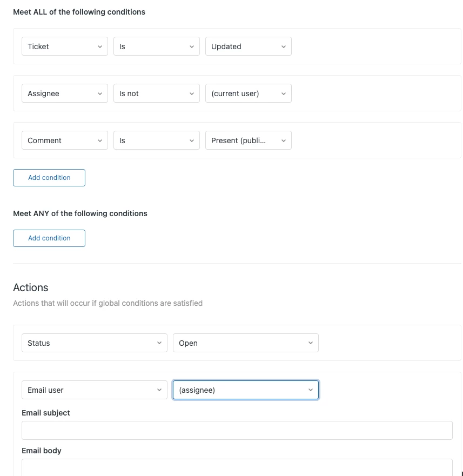Open the Present (public) value dropdown
The height and width of the screenshot is (476, 463).
point(249,140)
